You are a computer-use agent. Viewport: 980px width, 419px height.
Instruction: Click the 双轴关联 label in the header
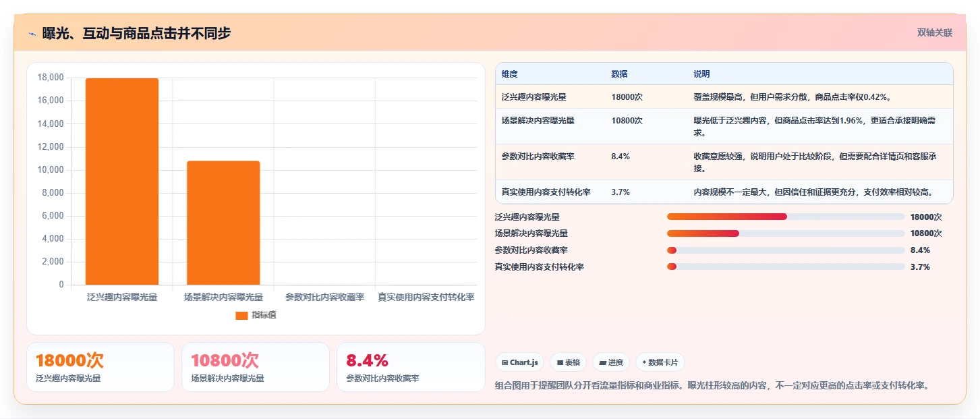pyautogui.click(x=934, y=32)
